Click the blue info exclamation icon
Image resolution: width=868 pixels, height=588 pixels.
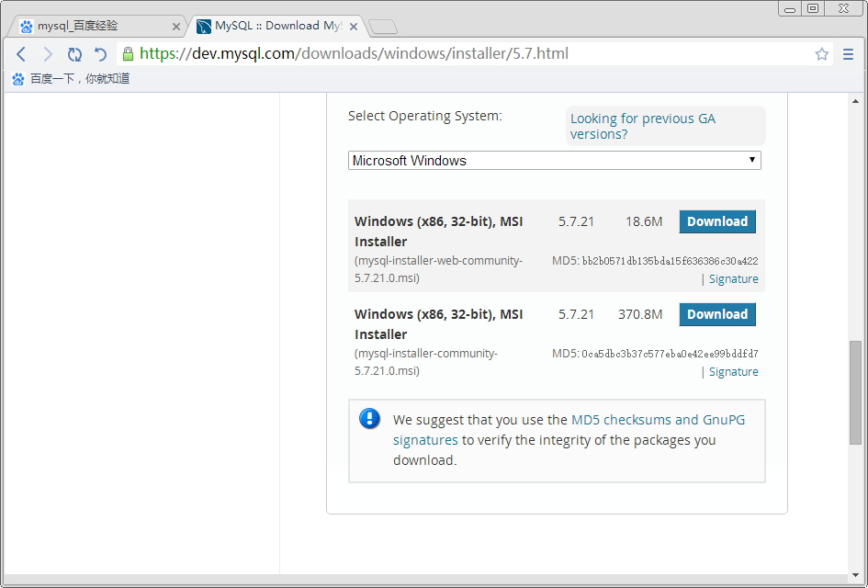click(x=369, y=419)
